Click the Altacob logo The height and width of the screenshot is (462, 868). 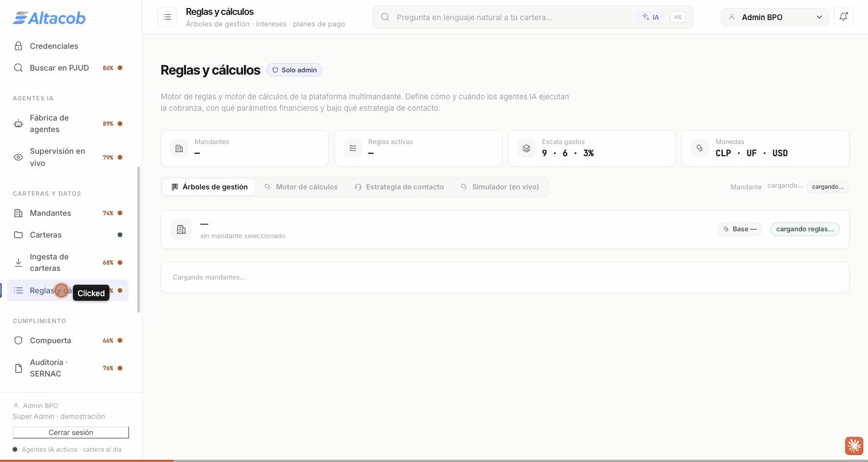coord(49,18)
